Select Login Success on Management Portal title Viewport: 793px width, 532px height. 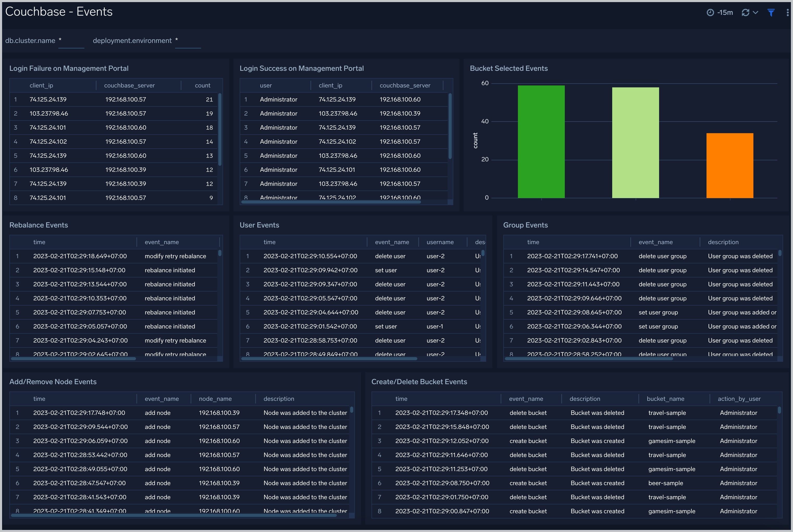[302, 68]
